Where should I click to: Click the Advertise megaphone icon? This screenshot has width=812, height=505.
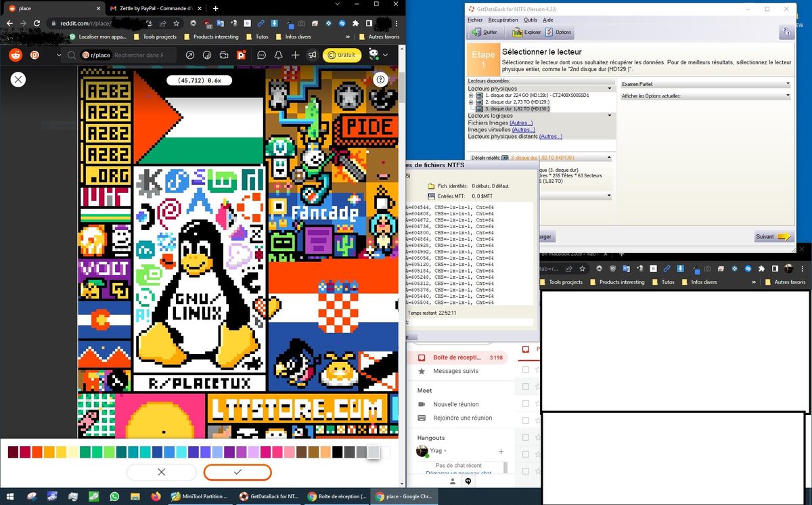pyautogui.click(x=312, y=55)
